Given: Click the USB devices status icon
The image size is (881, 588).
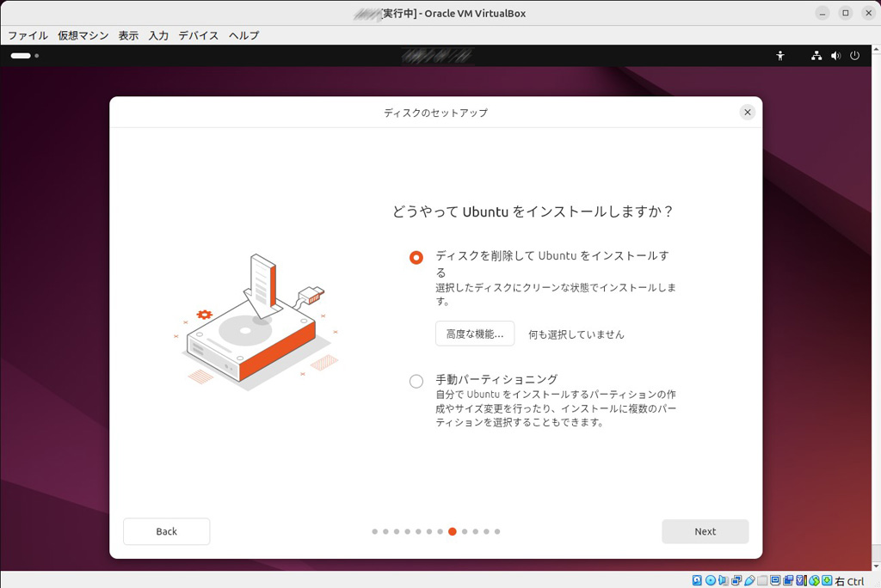Looking at the screenshot, I should [749, 580].
